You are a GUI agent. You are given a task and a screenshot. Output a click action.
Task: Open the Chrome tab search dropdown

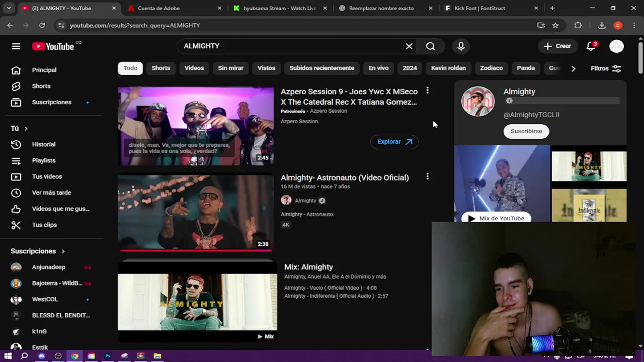click(9, 8)
